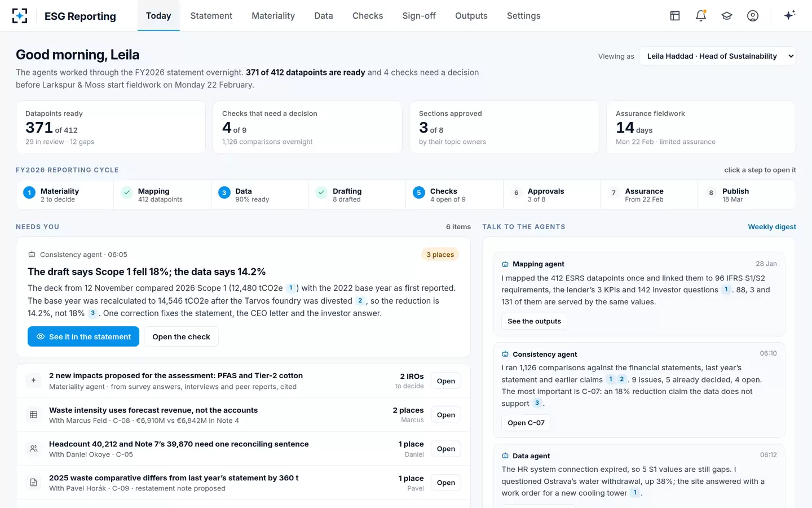
Task: Switch to the Statement tab
Action: click(x=211, y=16)
